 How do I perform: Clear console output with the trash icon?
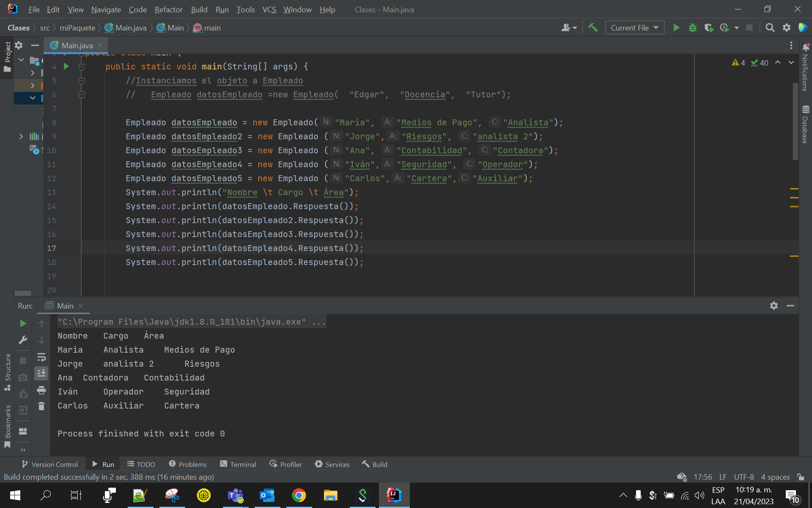(x=41, y=406)
